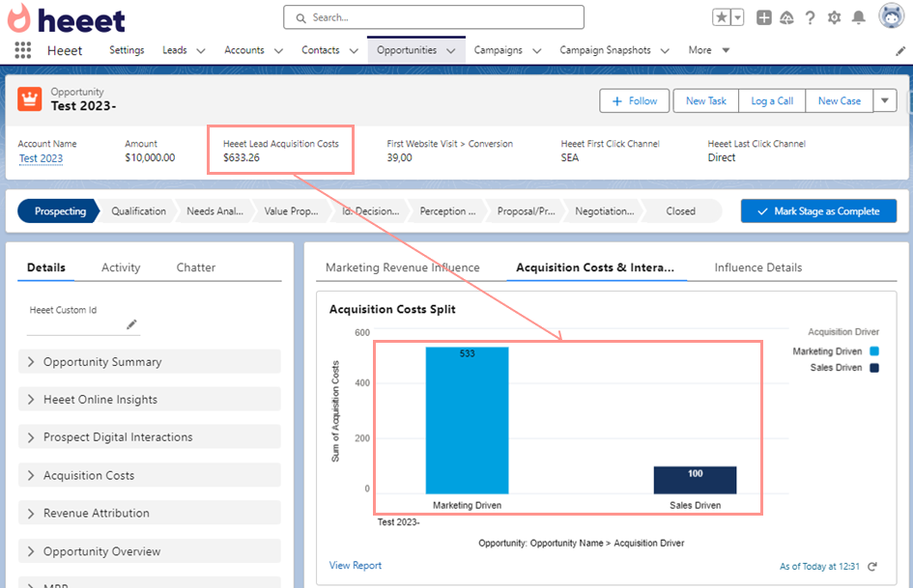Expand the Leads dropdown chevron
The height and width of the screenshot is (588, 913).
pos(201,50)
